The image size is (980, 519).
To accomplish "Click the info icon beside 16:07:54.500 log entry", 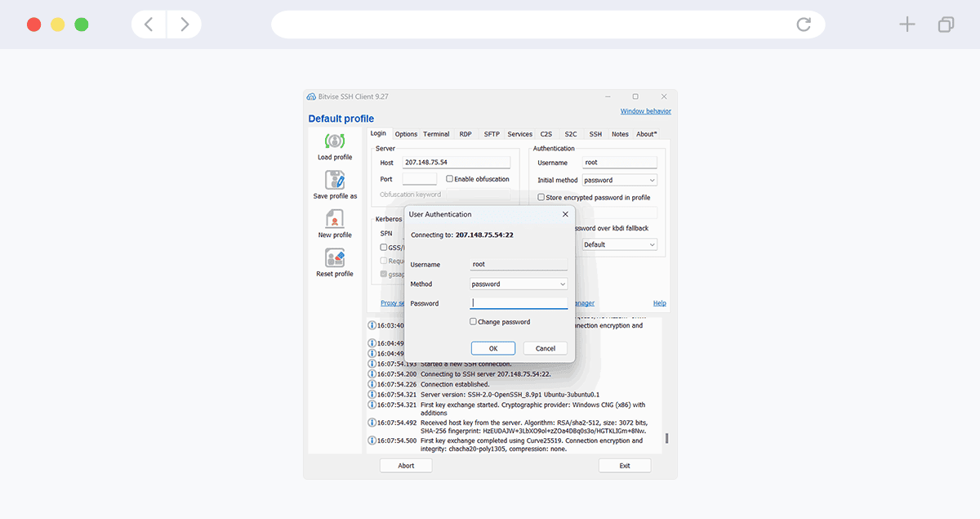I will [x=372, y=441].
